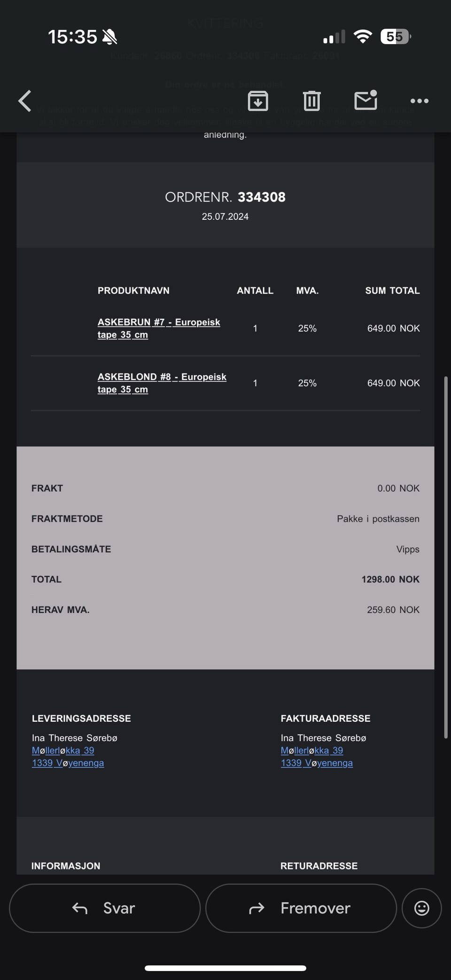Open delivery postal code 1339 Vøyenenga link
Image resolution: width=451 pixels, height=980 pixels.
[x=68, y=763]
